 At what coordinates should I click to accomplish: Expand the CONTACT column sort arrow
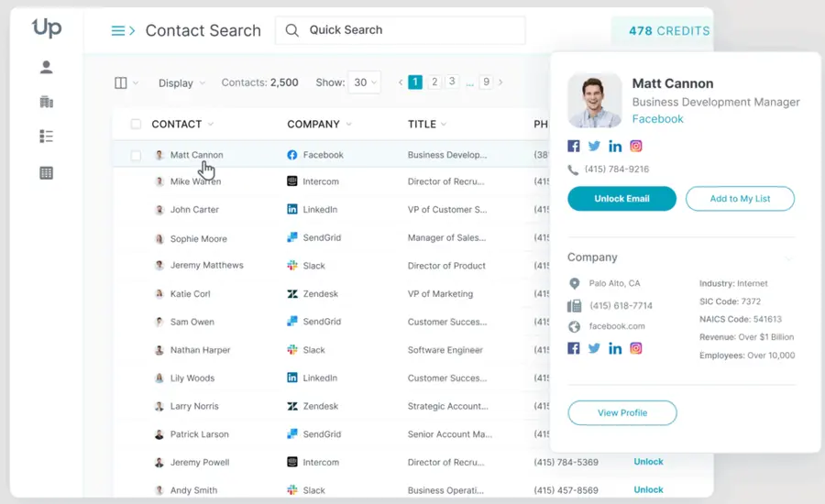[211, 124]
